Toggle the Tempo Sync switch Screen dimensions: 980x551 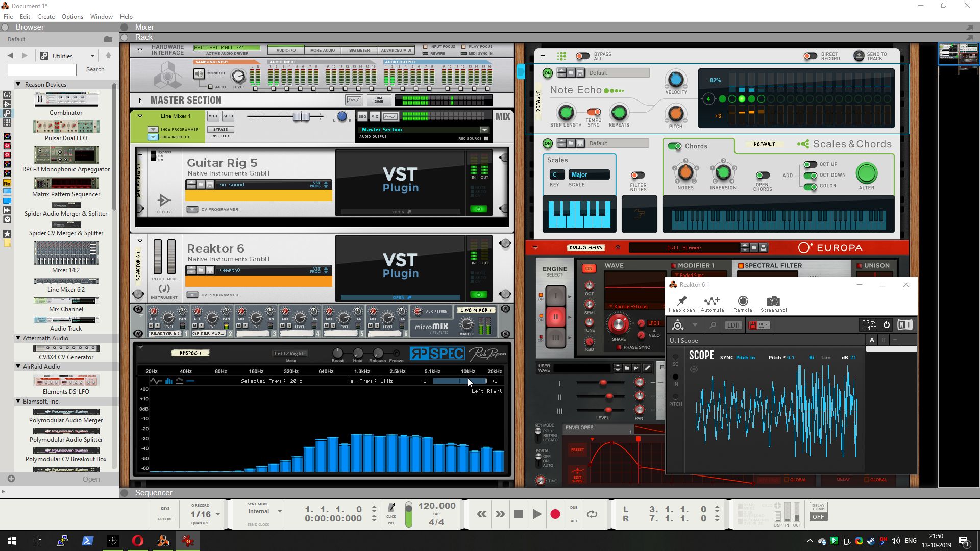[x=593, y=112]
